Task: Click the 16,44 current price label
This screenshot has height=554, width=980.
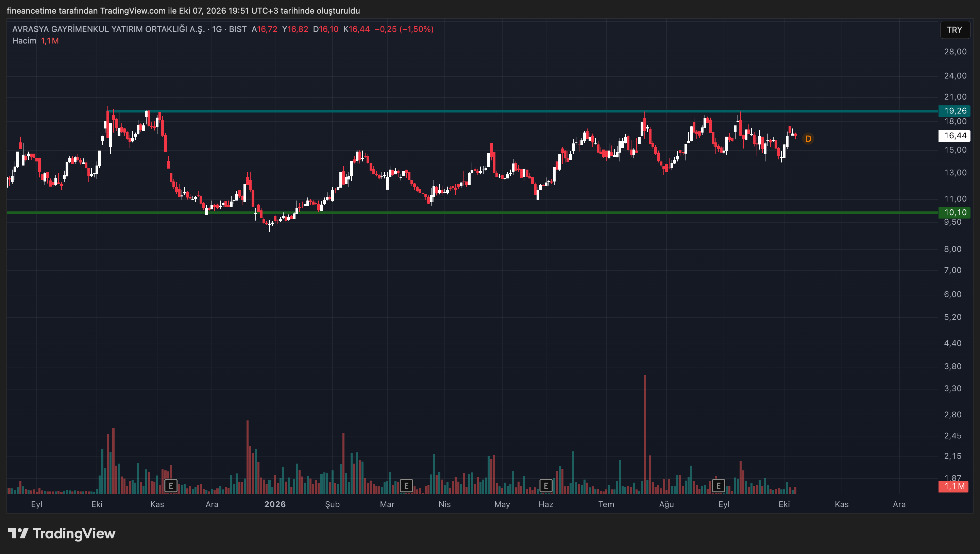Action: click(954, 136)
